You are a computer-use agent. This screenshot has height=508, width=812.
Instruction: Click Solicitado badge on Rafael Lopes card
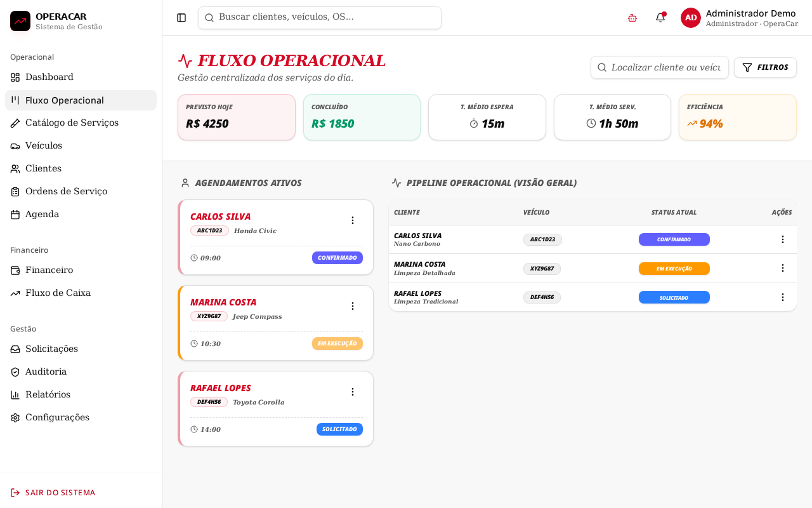[x=339, y=429]
